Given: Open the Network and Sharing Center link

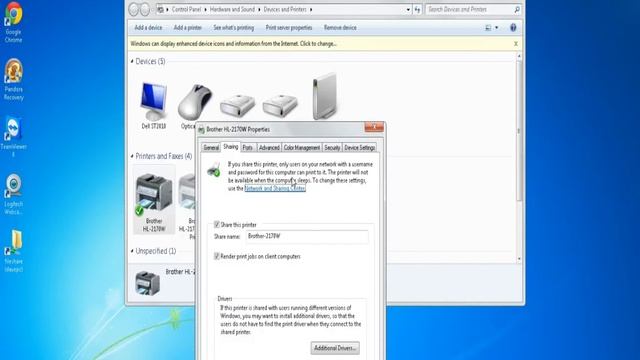Looking at the screenshot, I should click(x=275, y=188).
